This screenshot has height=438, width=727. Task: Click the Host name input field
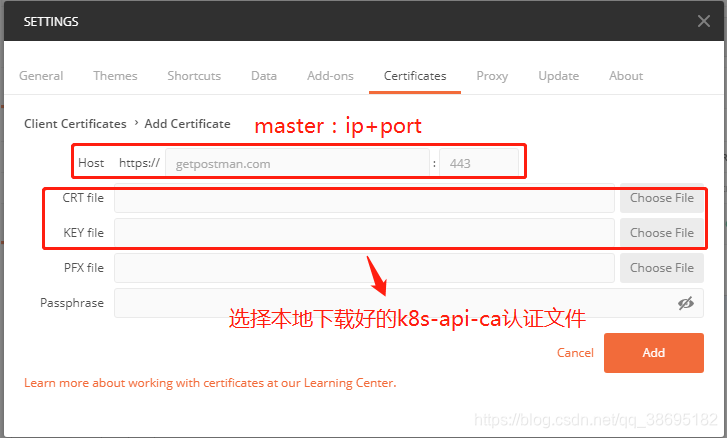click(x=297, y=163)
